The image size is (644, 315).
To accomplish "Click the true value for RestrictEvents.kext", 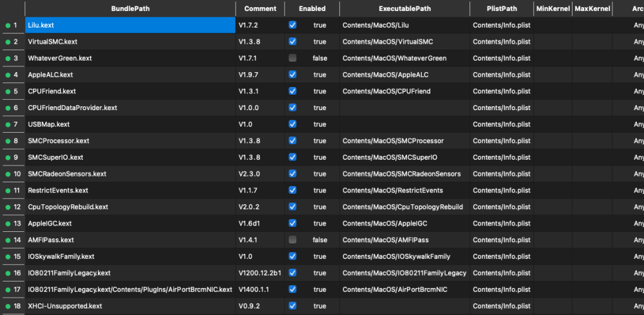I will [319, 190].
